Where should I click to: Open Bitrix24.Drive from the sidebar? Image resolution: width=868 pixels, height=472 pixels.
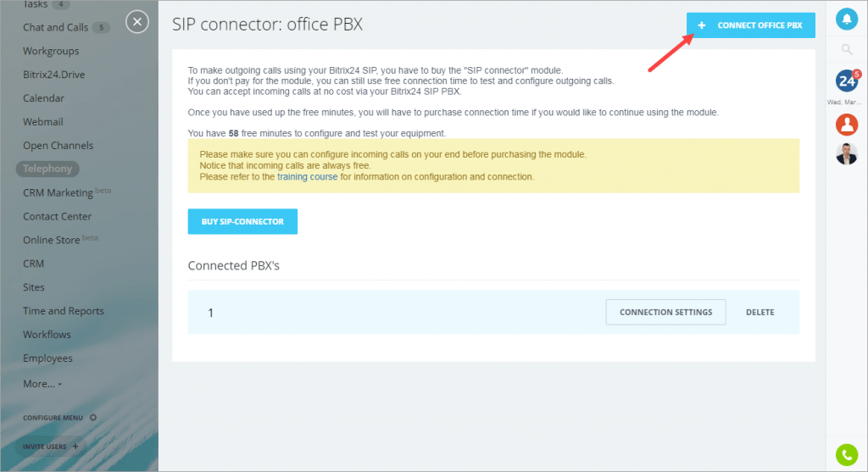[53, 75]
